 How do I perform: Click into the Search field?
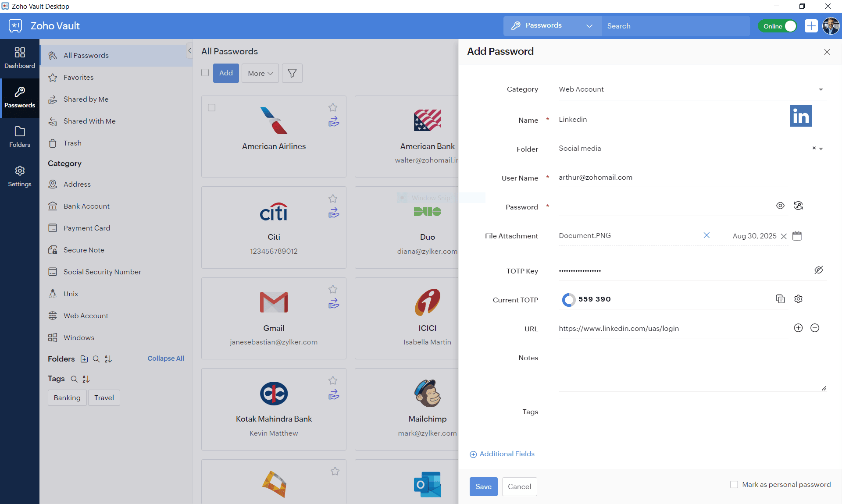675,26
